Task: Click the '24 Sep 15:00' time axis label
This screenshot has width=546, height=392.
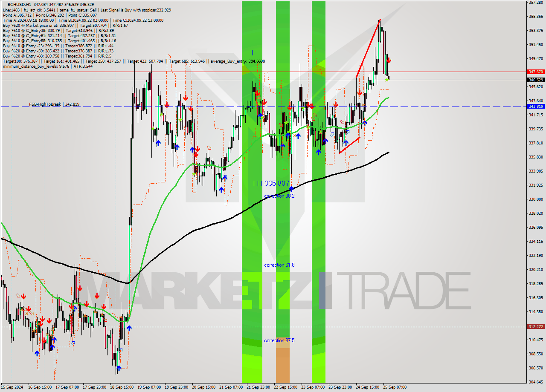Action: tap(367, 387)
